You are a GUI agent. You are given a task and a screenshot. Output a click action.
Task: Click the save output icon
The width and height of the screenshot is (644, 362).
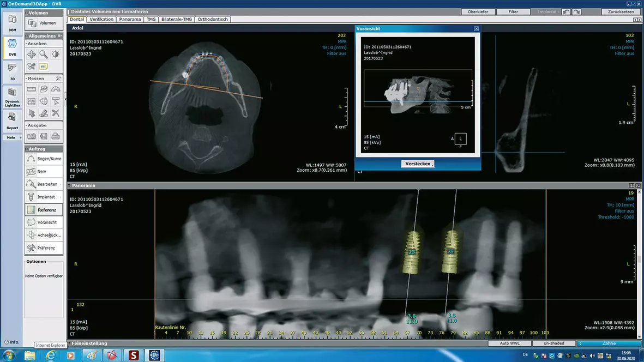click(44, 136)
